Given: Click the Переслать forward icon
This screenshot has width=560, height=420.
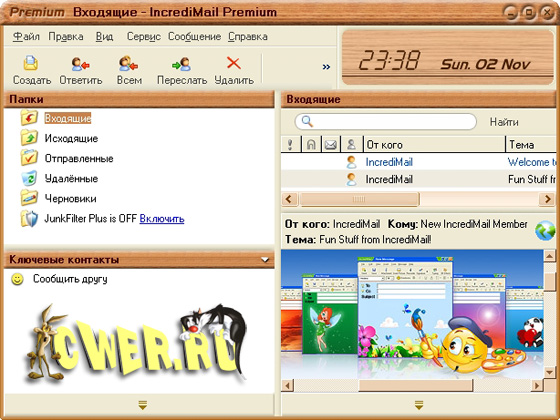Looking at the screenshot, I should coord(181,64).
